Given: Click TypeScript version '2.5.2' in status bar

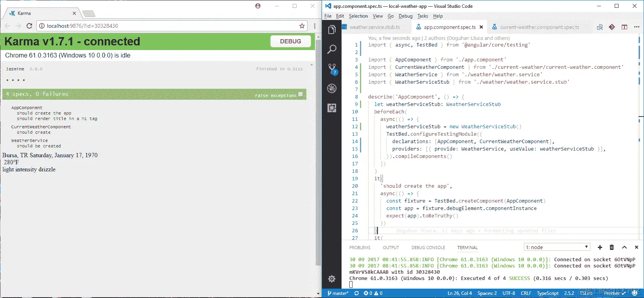Looking at the screenshot, I should point(569,293).
